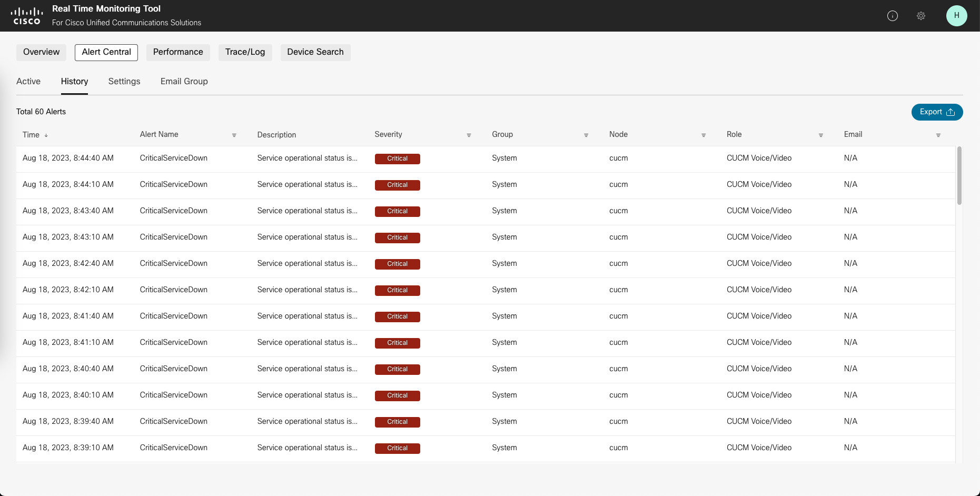Go to the Device Search section
The width and height of the screenshot is (980, 496).
click(315, 52)
